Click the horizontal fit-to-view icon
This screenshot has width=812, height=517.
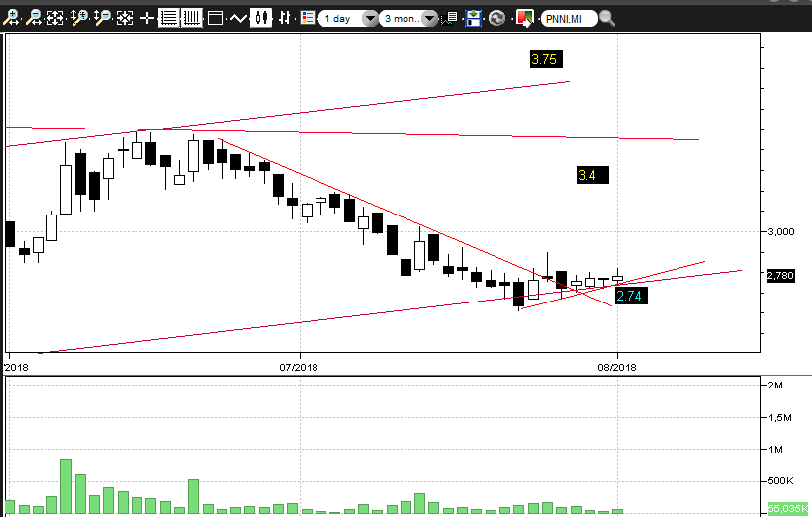[55, 18]
